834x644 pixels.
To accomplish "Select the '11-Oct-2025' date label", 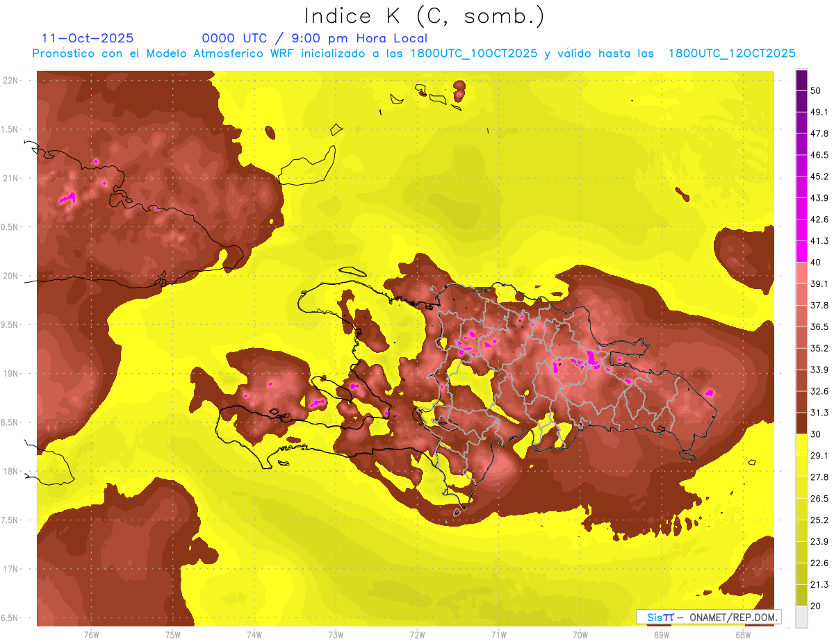I will tap(88, 38).
